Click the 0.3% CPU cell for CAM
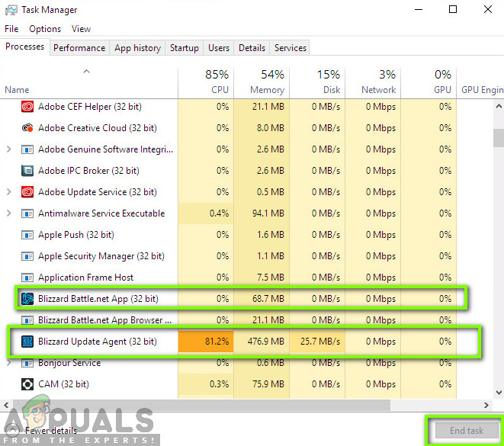 tap(206, 384)
